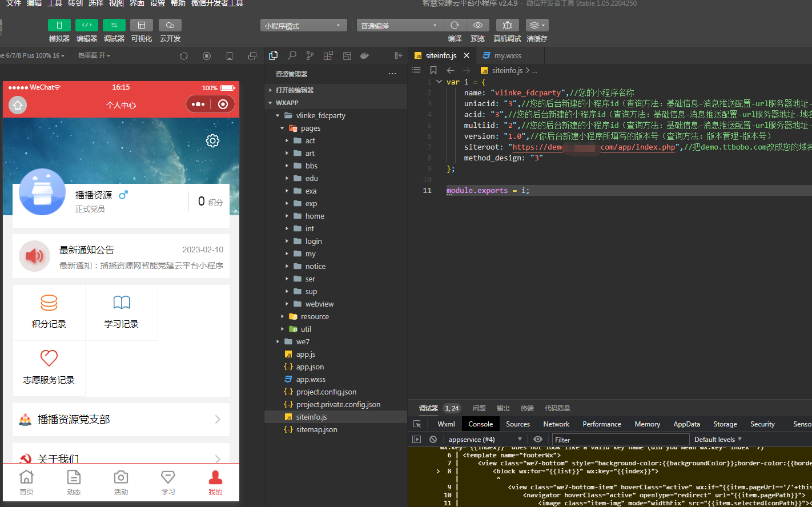
Task: Open the hot reload dropdown
Action: click(x=94, y=55)
